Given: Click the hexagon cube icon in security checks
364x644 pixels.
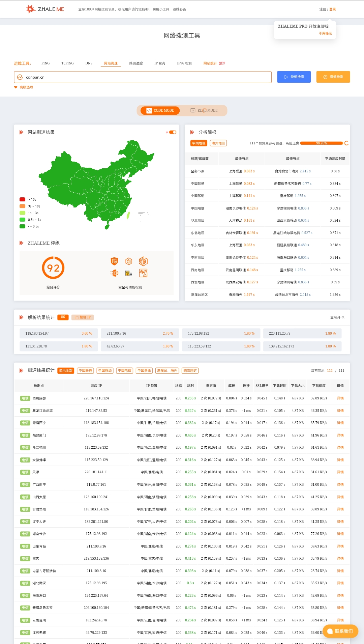Looking at the screenshot, I should coord(129,261).
